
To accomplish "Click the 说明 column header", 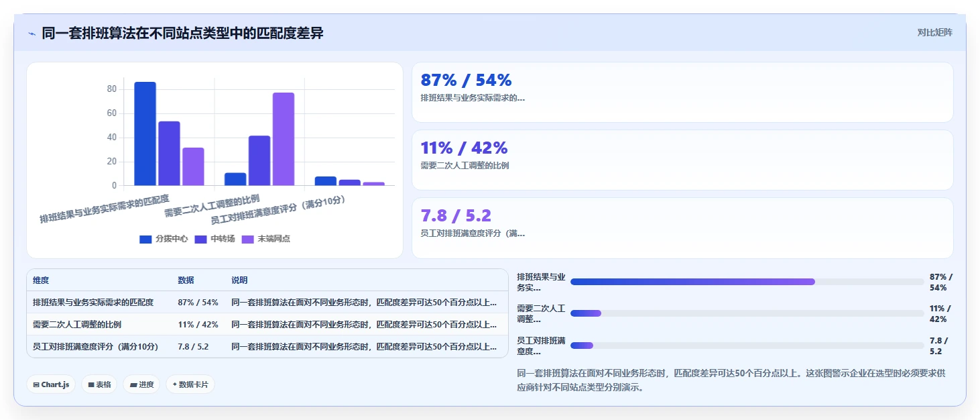I will coord(239,280).
